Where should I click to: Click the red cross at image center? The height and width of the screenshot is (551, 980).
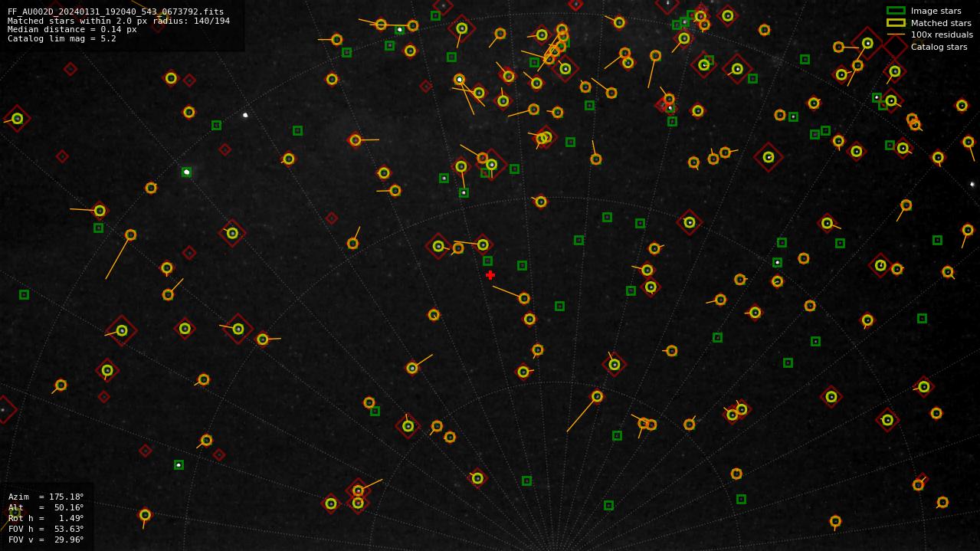coord(490,275)
